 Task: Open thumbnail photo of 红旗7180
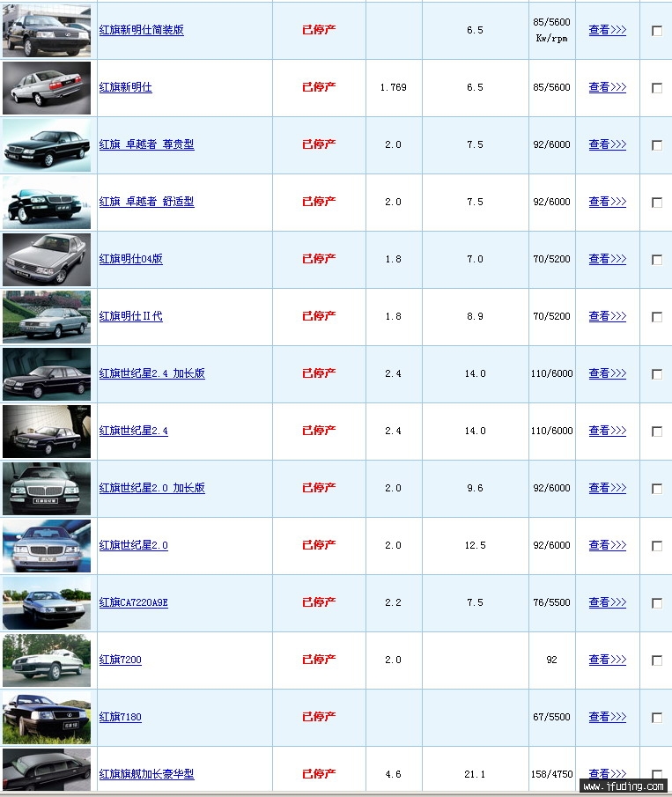47,718
